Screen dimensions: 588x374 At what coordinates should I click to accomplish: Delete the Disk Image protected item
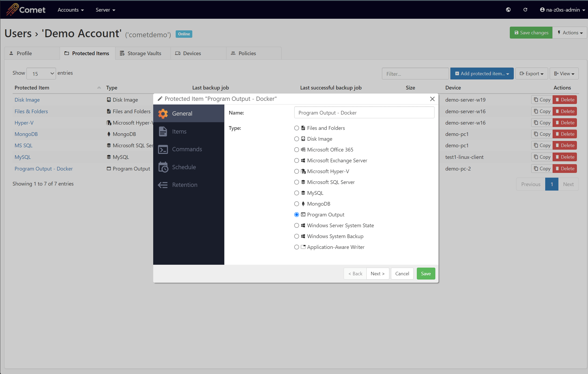pos(565,100)
